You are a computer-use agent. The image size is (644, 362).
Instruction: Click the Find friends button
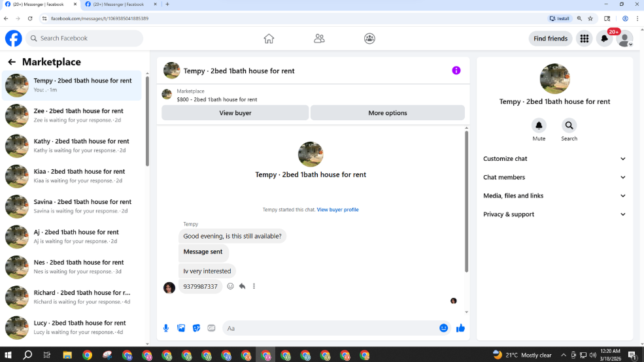tap(551, 39)
